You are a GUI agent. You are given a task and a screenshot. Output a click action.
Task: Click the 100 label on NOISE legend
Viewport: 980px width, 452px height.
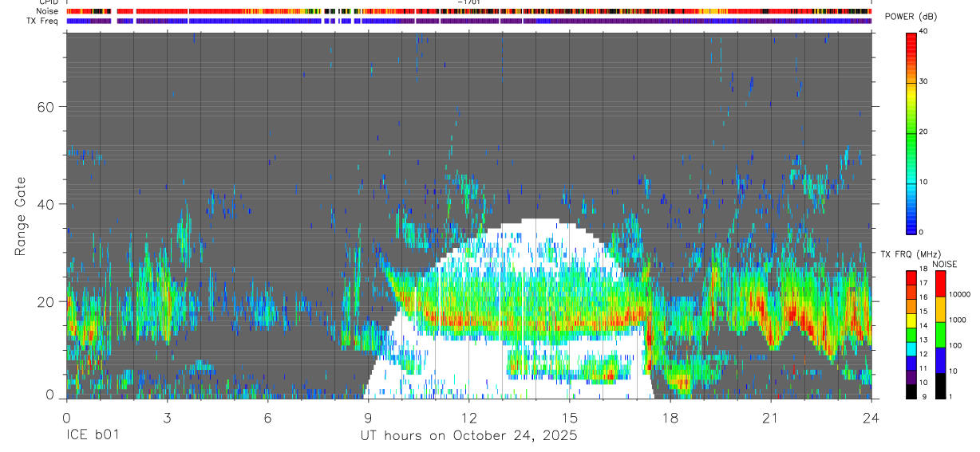point(955,345)
